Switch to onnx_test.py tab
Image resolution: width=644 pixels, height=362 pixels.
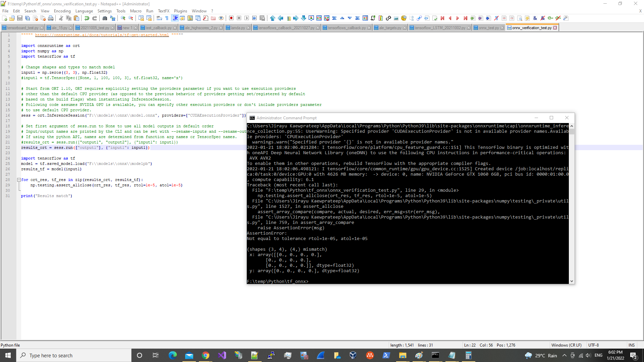[x=488, y=28]
